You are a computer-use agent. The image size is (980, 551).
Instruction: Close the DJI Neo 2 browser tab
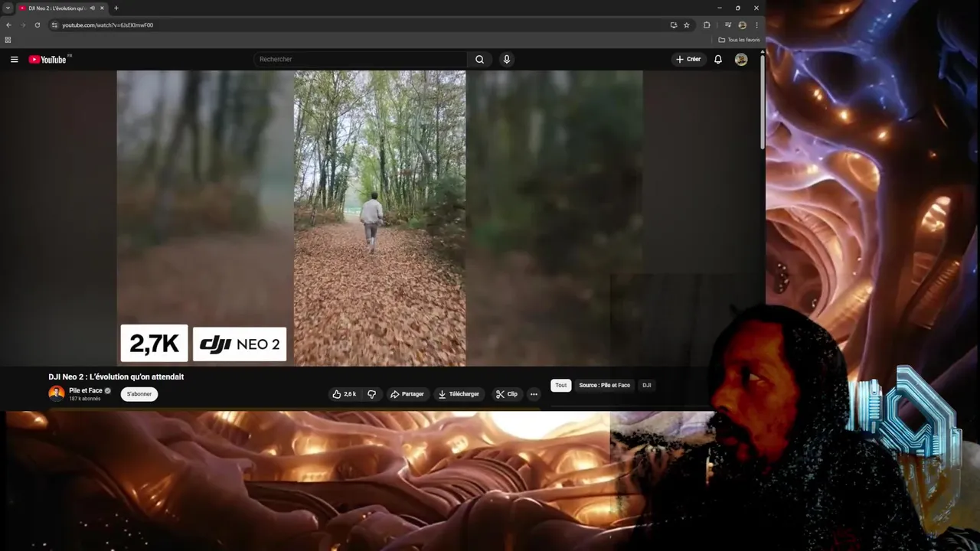click(x=102, y=8)
